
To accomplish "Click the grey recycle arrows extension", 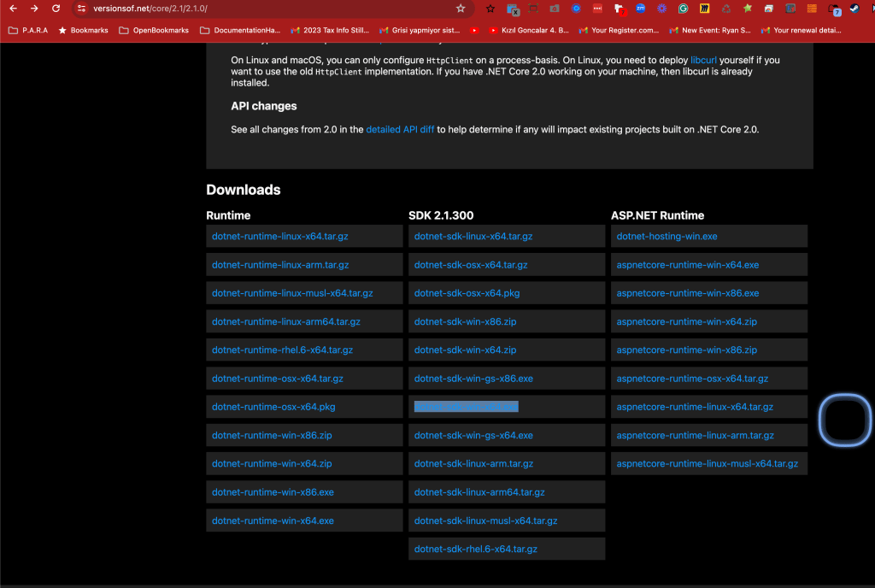I will 726,9.
